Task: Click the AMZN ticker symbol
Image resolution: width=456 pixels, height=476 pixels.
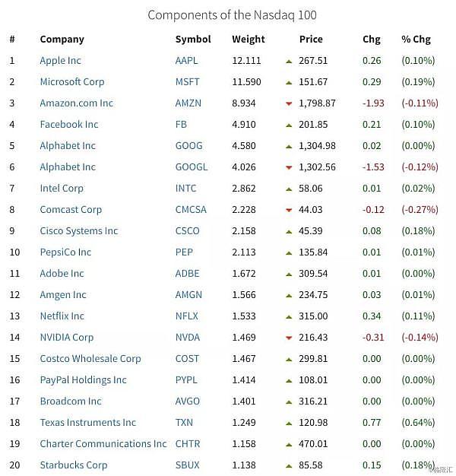Action: click(188, 103)
